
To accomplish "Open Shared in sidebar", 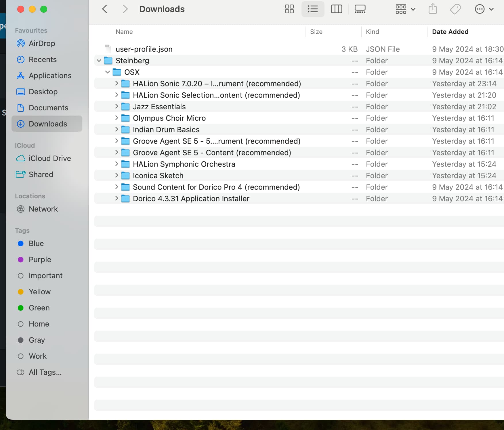I will (47, 174).
